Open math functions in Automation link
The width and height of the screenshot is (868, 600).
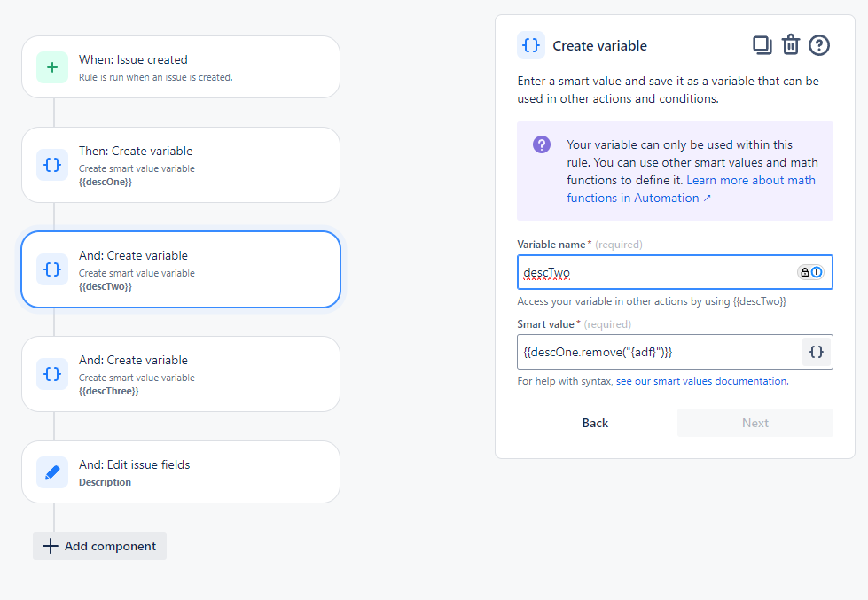click(x=692, y=189)
